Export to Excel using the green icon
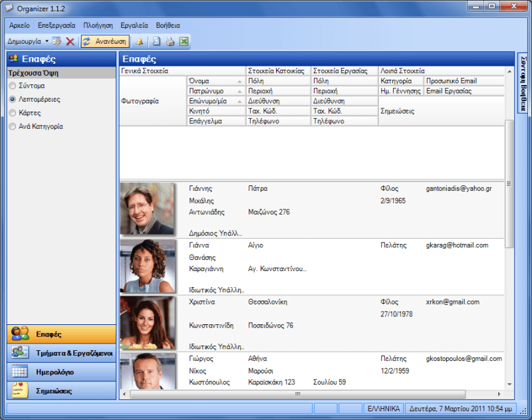This screenshot has width=532, height=420. click(184, 41)
